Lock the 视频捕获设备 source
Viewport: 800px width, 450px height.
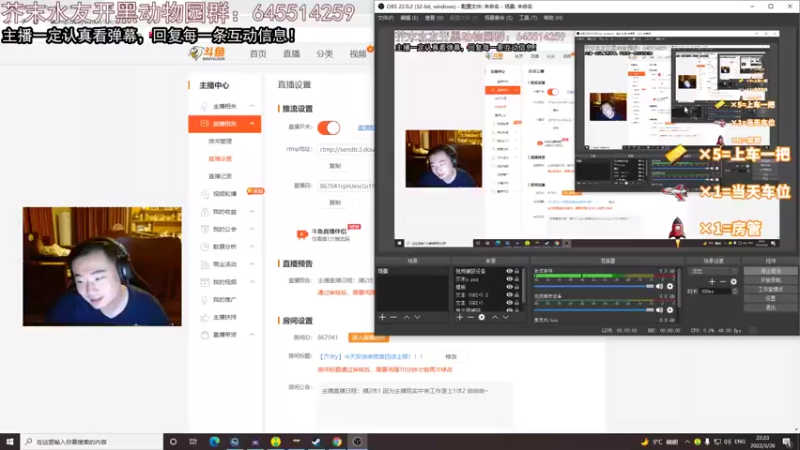(x=516, y=271)
